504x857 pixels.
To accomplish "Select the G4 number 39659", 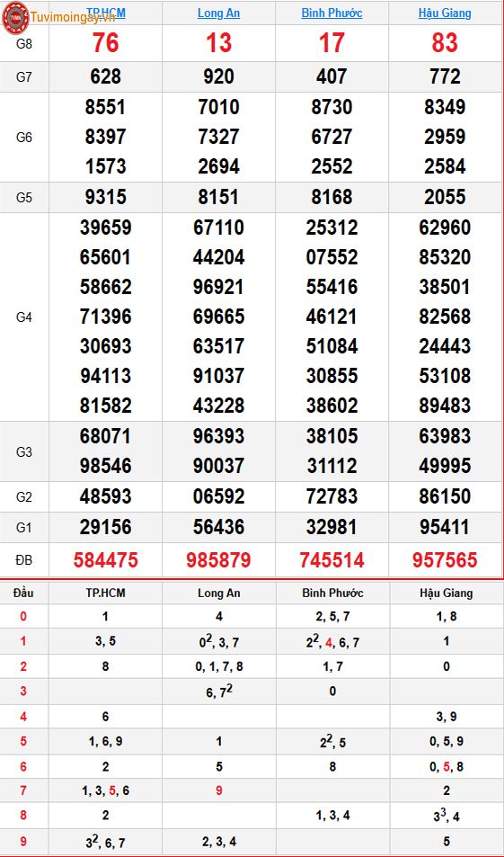I will 105,228.
